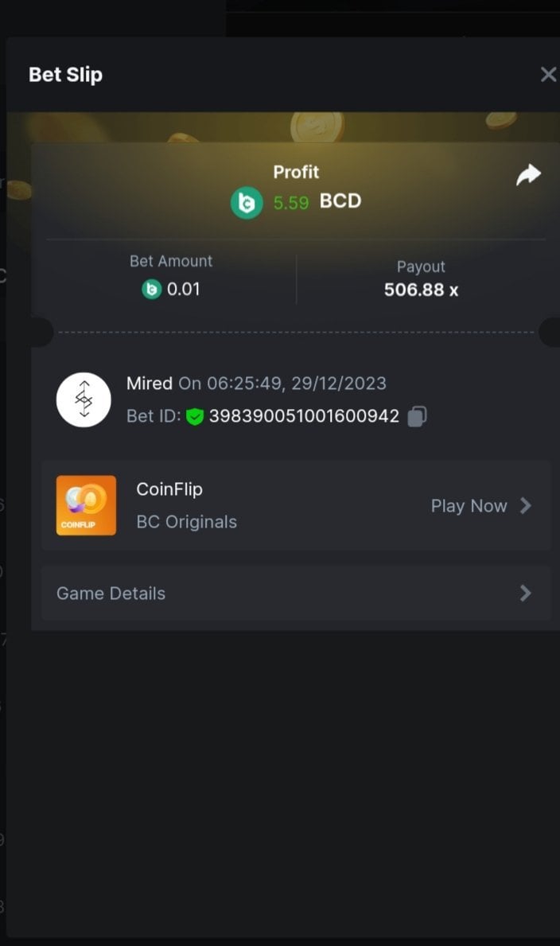560x946 pixels.
Task: Open the Game Details row
Action: coord(296,593)
